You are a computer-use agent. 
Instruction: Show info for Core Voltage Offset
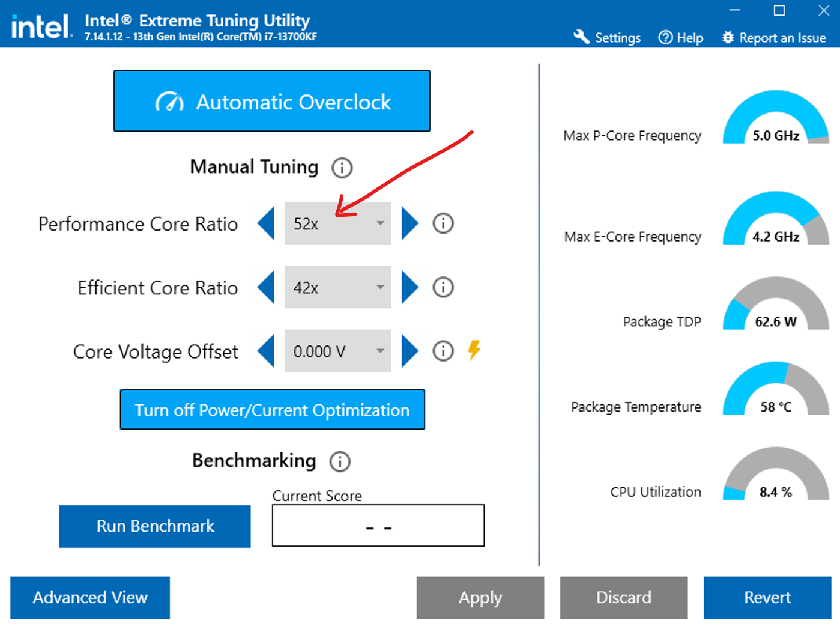coord(443,351)
